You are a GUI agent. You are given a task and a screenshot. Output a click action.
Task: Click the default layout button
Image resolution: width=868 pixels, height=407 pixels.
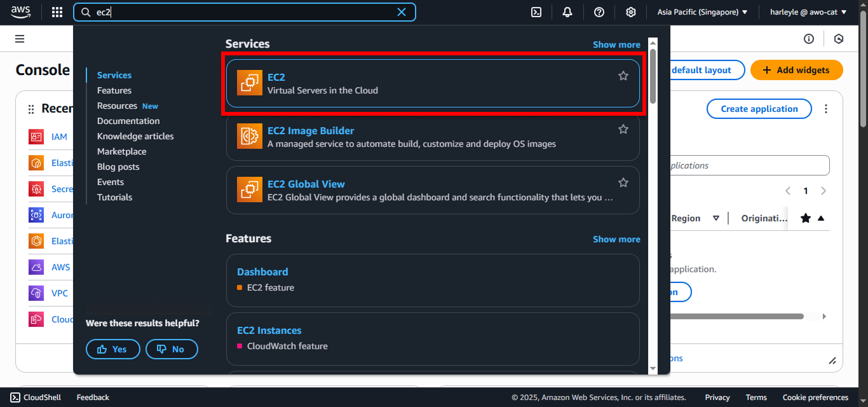tap(707, 70)
